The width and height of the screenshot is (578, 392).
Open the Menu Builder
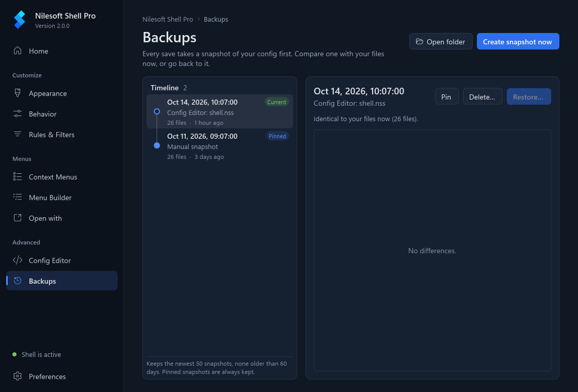click(x=62, y=198)
